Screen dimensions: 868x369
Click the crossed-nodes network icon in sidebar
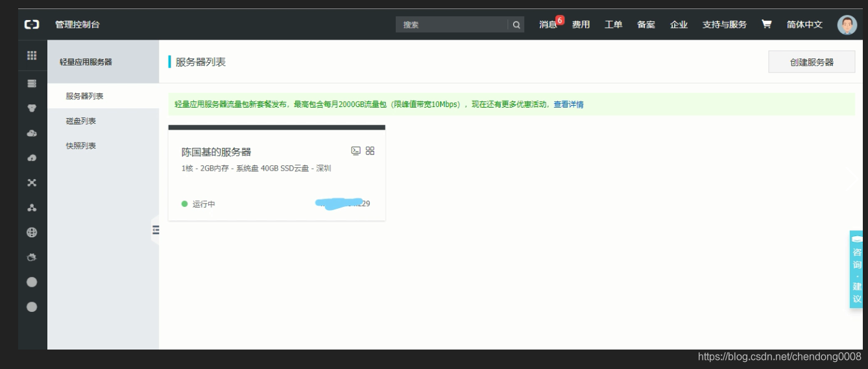(31, 183)
